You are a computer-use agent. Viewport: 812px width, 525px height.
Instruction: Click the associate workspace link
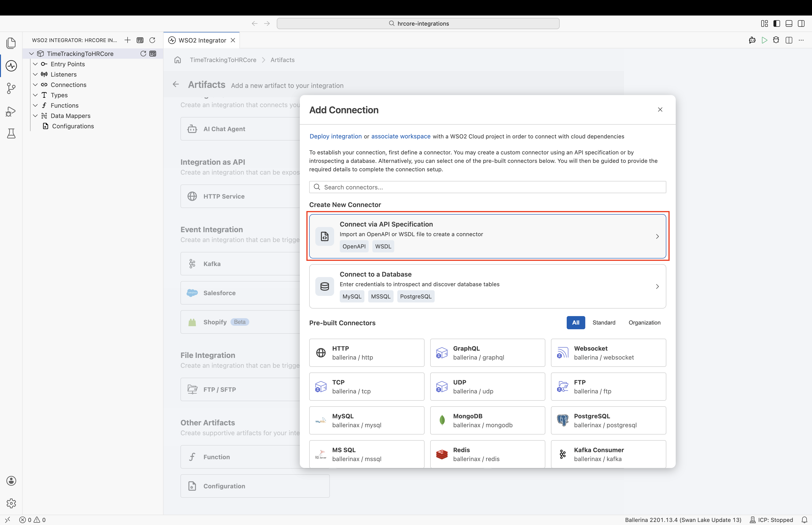pos(401,136)
